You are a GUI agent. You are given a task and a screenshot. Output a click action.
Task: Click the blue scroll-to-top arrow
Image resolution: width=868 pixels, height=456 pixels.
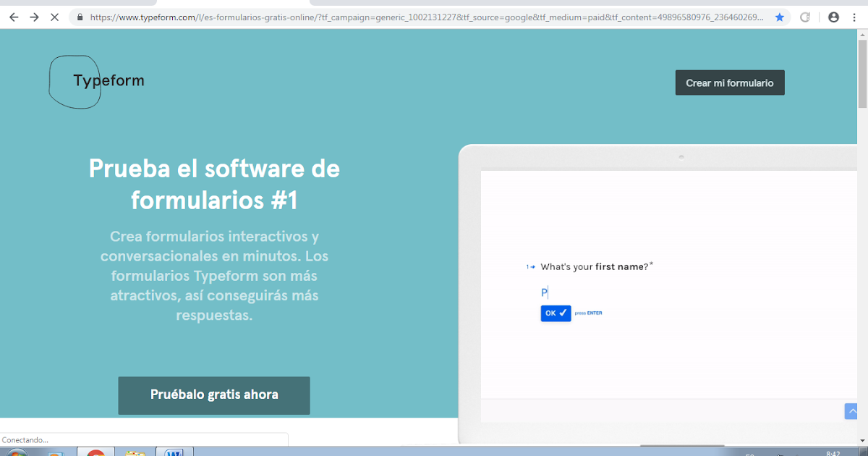click(850, 410)
